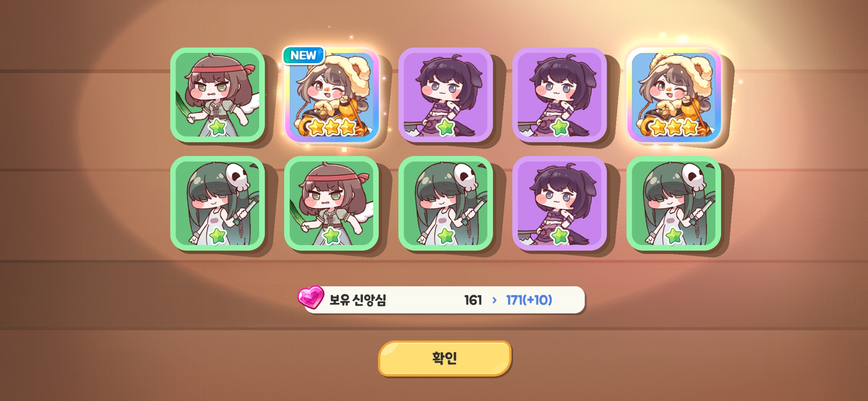Screen dimensions: 868x401
Task: Click the NEW badge on the card
Action: (303, 56)
